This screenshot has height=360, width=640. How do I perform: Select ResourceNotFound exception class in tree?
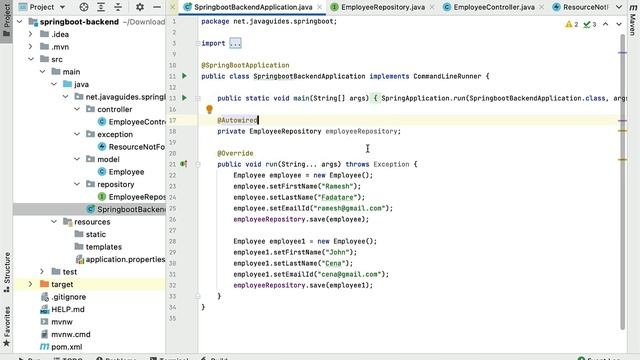click(131, 147)
